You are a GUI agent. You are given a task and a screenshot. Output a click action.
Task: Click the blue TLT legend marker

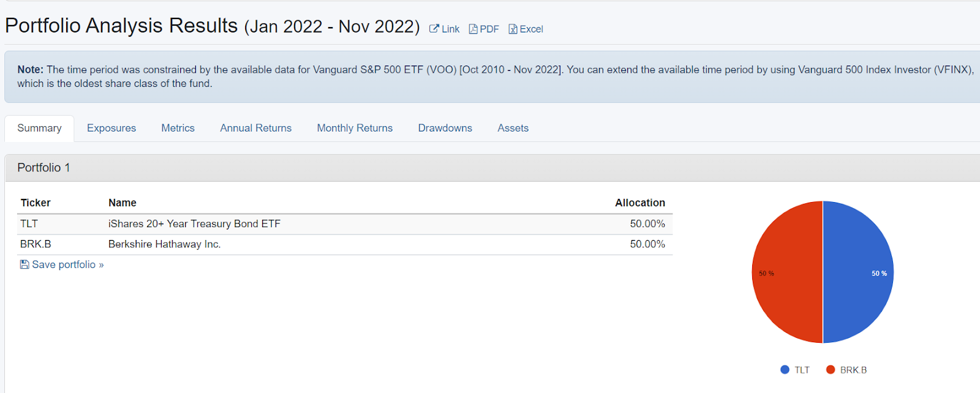785,370
